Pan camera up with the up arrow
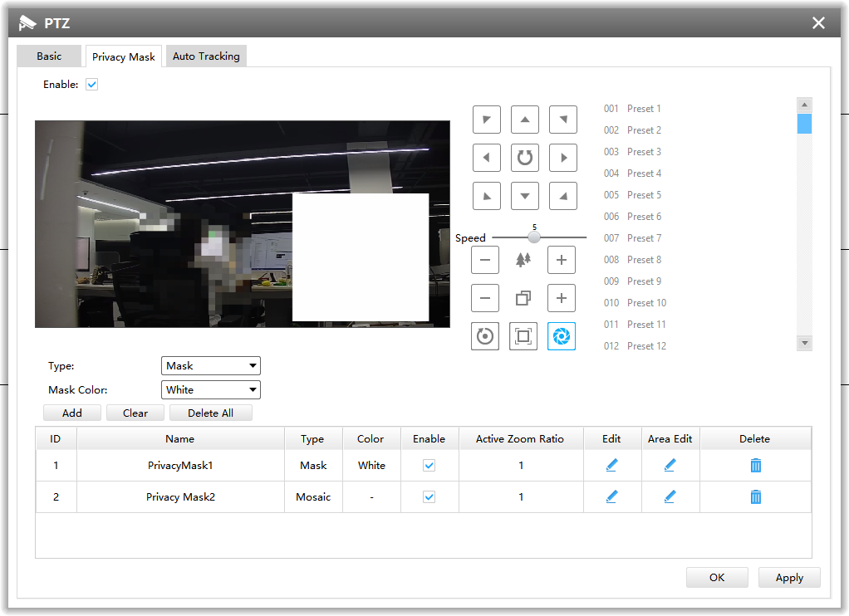 click(x=524, y=120)
